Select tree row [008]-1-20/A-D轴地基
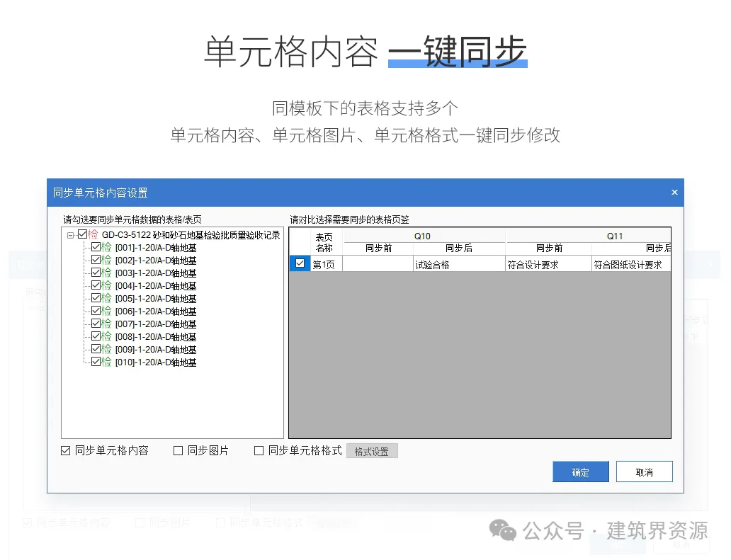 [156, 337]
